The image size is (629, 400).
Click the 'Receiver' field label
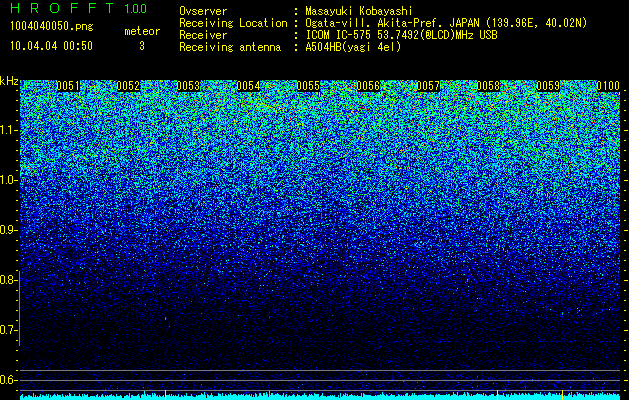(203, 35)
